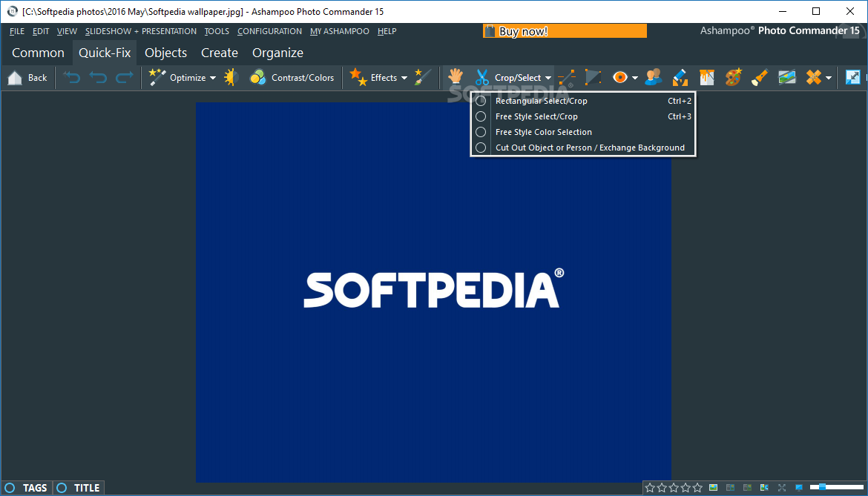Collapse the Crop/Select dropdown arrow
Viewport: 868px width, 496px height.
[x=548, y=78]
